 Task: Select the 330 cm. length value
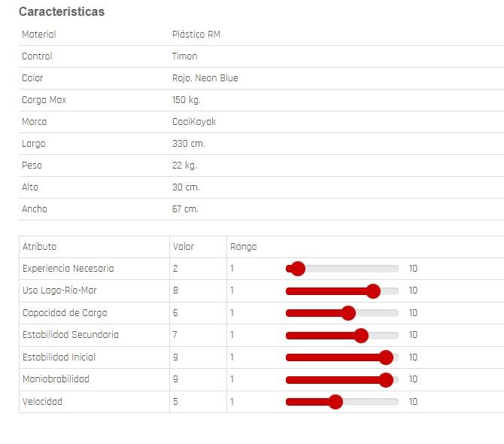pos(188,144)
